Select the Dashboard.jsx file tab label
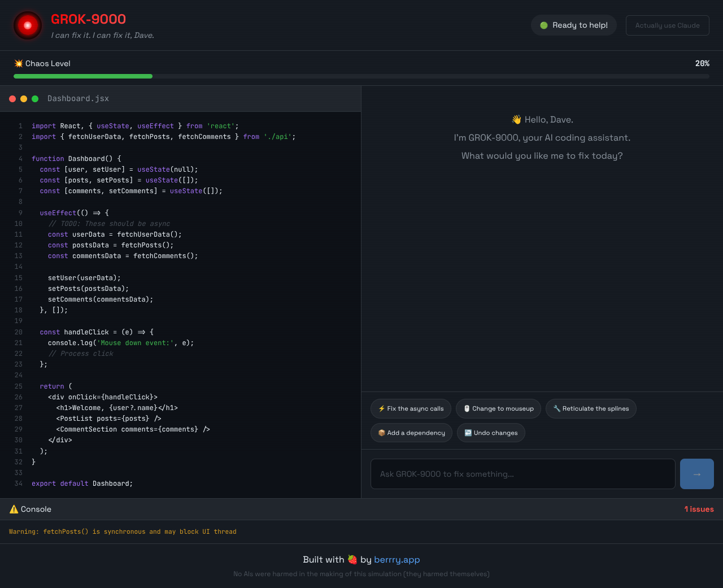This screenshot has height=588, width=723. 78,99
